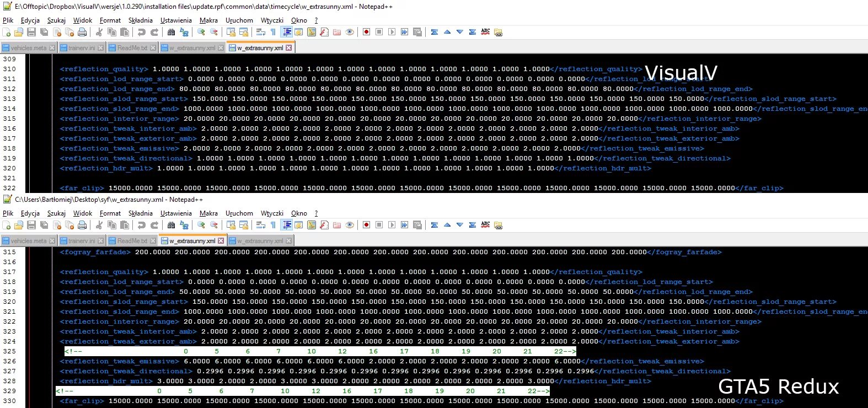Click Zoom Out icon in top window
The height and width of the screenshot is (408, 868).
[x=214, y=32]
